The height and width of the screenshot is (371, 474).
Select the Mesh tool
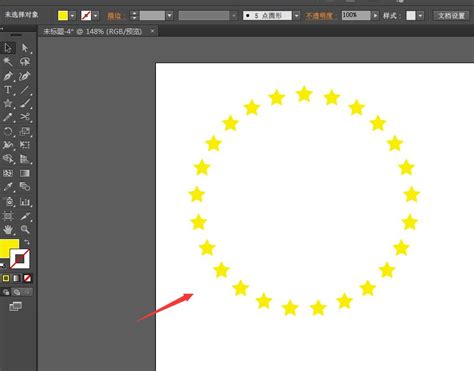tap(8, 173)
